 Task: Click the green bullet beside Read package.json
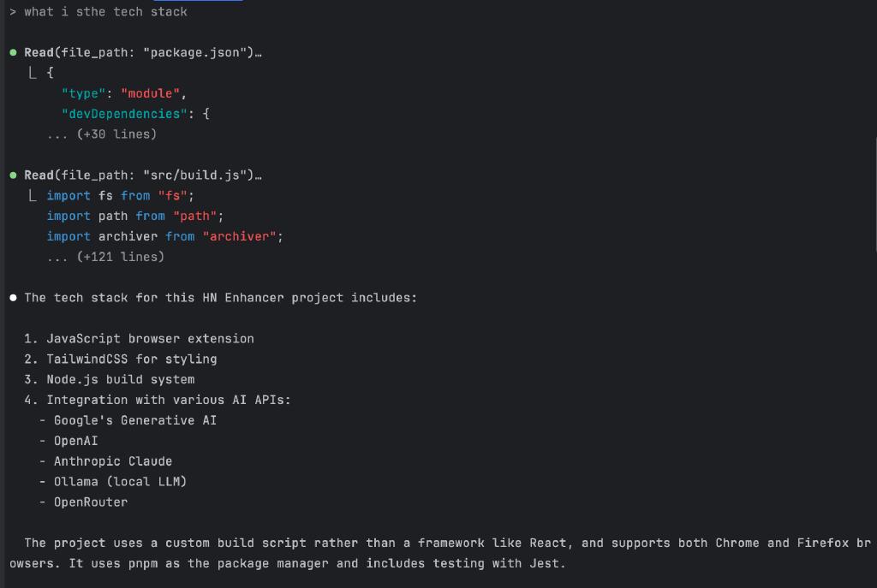coord(13,52)
